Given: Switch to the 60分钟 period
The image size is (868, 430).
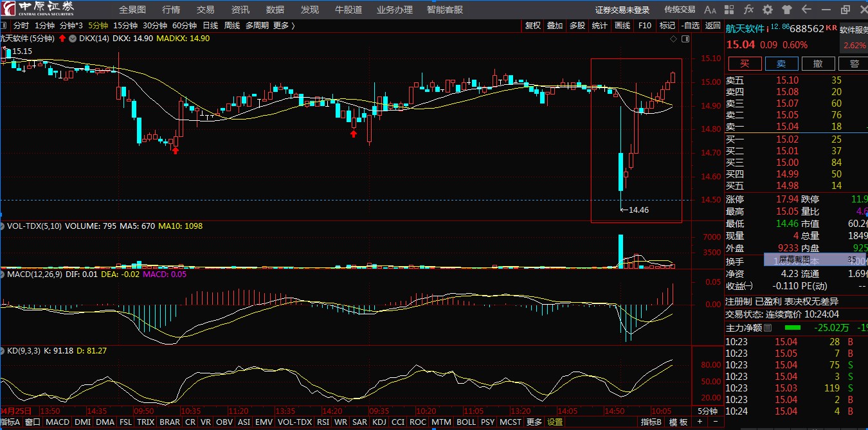Looking at the screenshot, I should tap(185, 26).
